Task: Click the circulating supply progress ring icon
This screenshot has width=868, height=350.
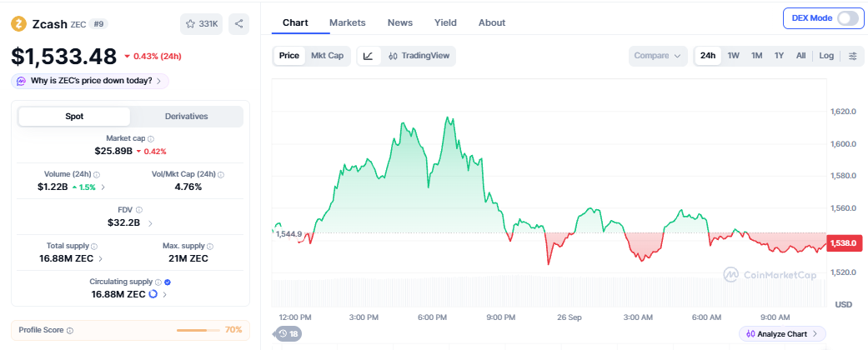Action: [153, 294]
